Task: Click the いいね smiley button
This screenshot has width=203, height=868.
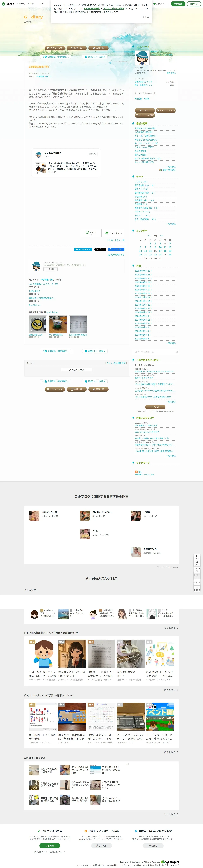Action: point(91,233)
